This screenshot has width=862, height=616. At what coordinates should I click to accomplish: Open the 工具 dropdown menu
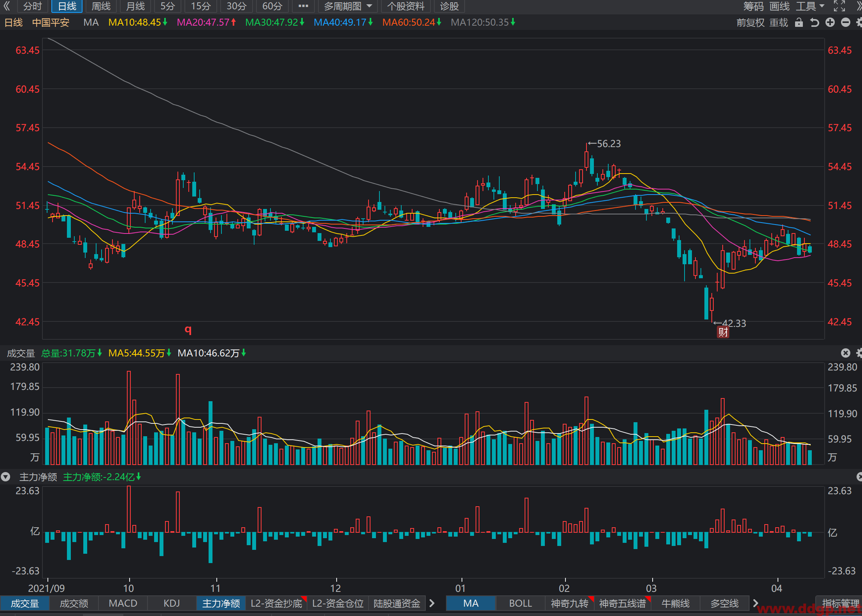point(810,6)
